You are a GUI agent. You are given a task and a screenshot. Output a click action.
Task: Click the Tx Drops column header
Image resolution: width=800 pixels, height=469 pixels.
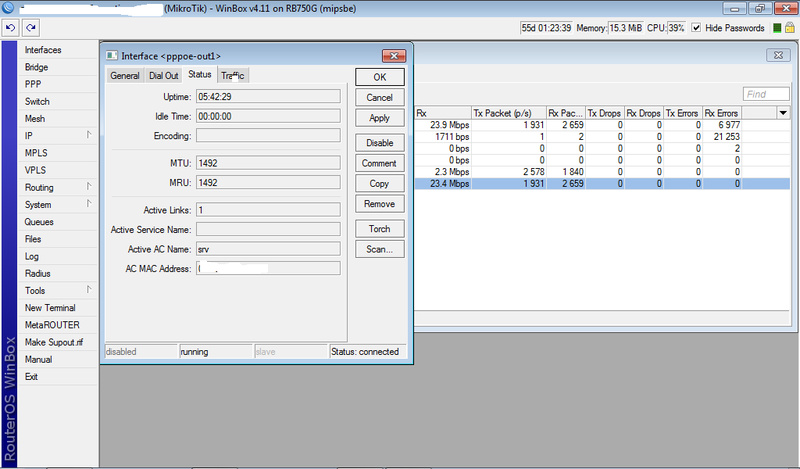coord(605,113)
